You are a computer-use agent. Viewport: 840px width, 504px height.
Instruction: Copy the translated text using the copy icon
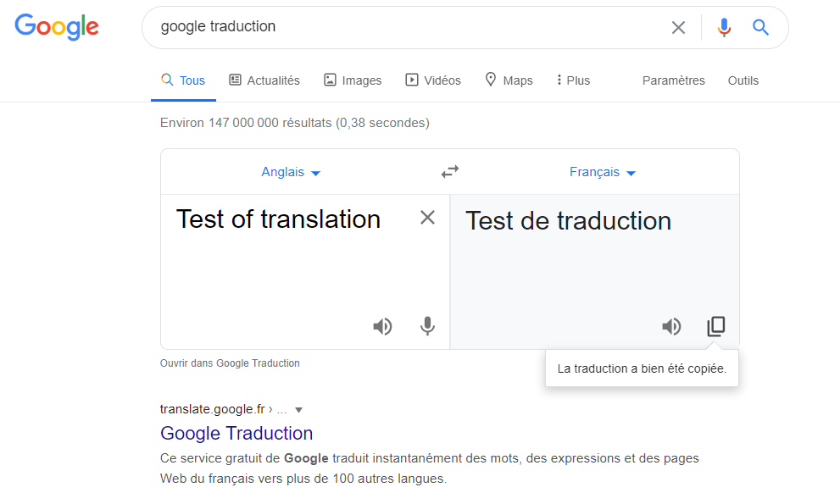click(x=716, y=326)
